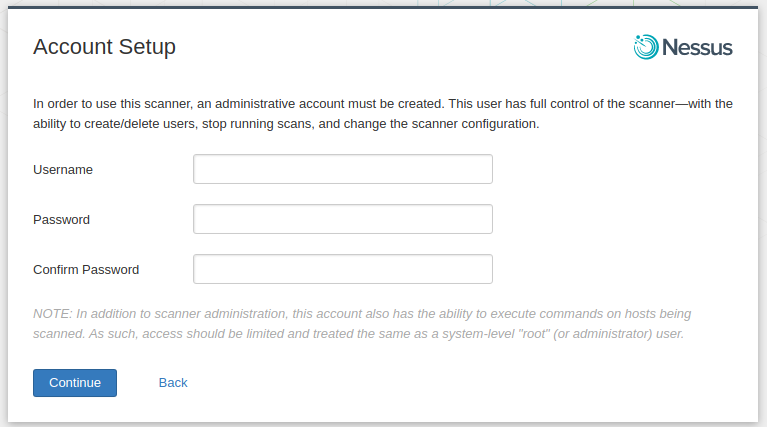Viewport: 767px width, 427px height.
Task: Focus the Password text box
Action: pos(342,219)
